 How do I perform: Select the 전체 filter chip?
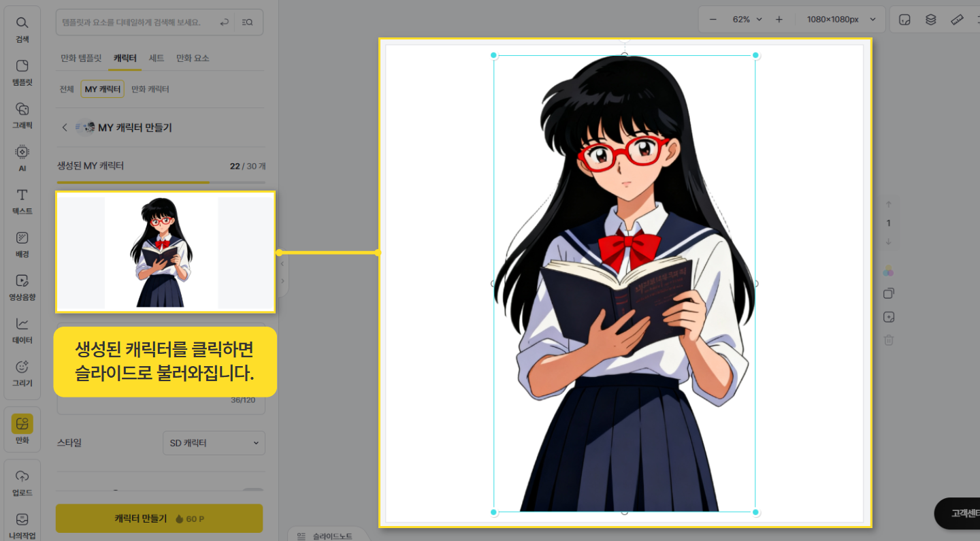67,89
